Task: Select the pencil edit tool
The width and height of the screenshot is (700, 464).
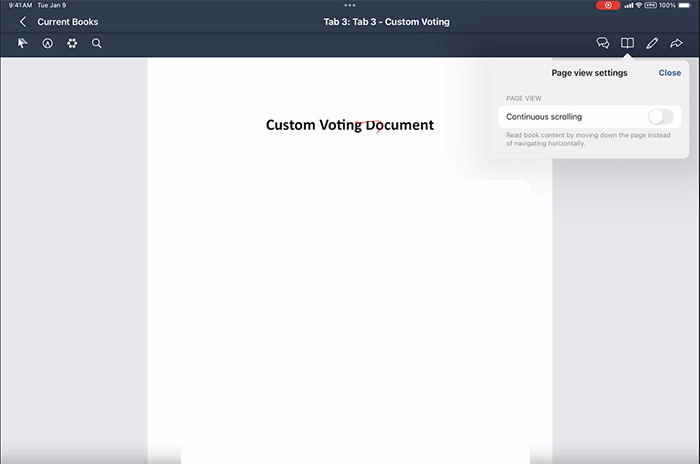Action: coord(652,44)
